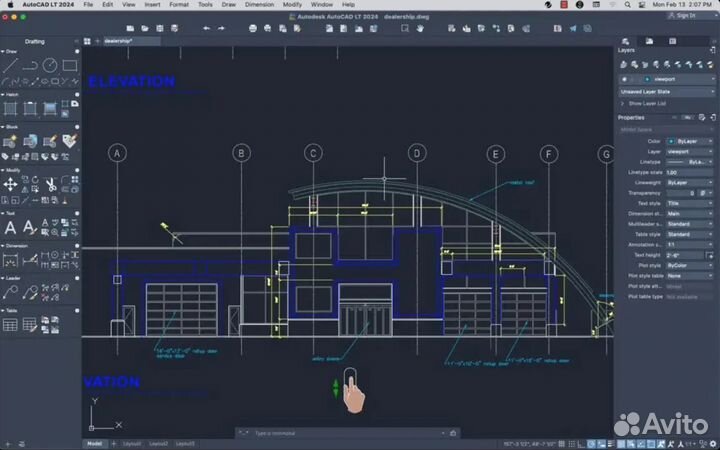720x450 pixels.
Task: Choose the Trim scissors tool
Action: click(x=51, y=184)
